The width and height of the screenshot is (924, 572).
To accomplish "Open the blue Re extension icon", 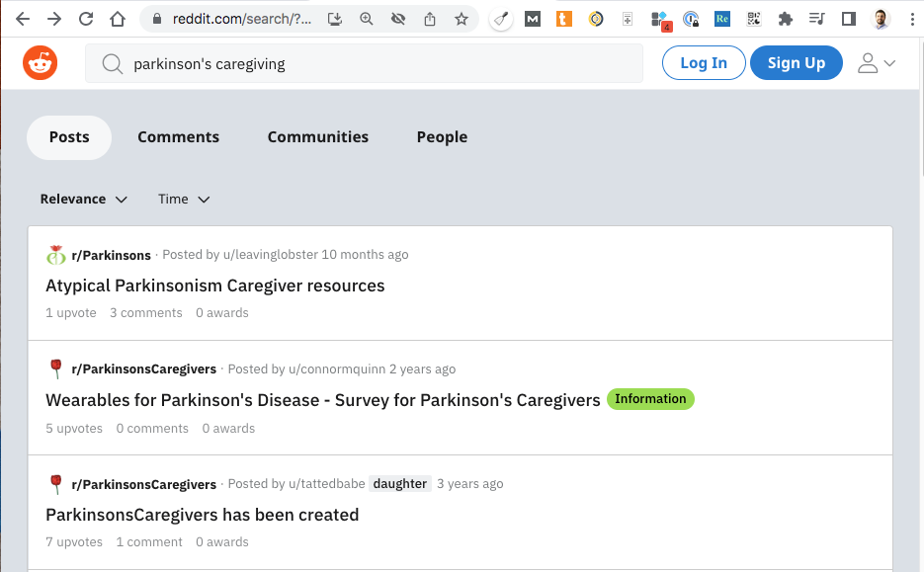I will (721, 19).
